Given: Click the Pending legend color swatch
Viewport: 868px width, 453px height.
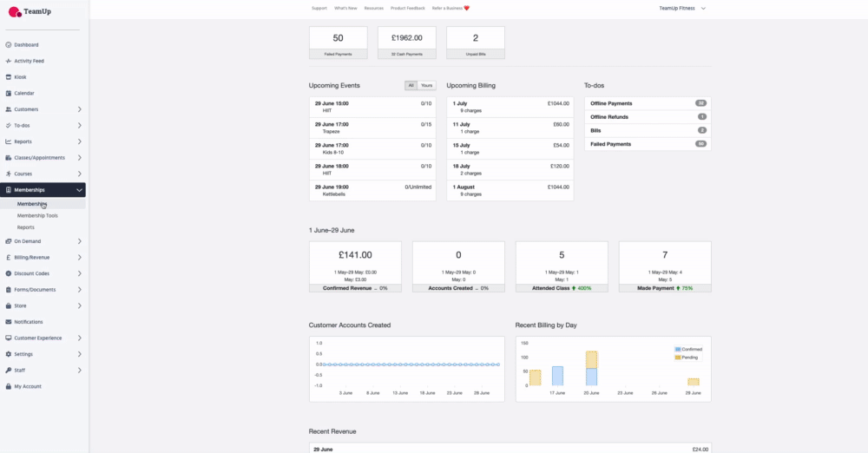Looking at the screenshot, I should pyautogui.click(x=678, y=357).
